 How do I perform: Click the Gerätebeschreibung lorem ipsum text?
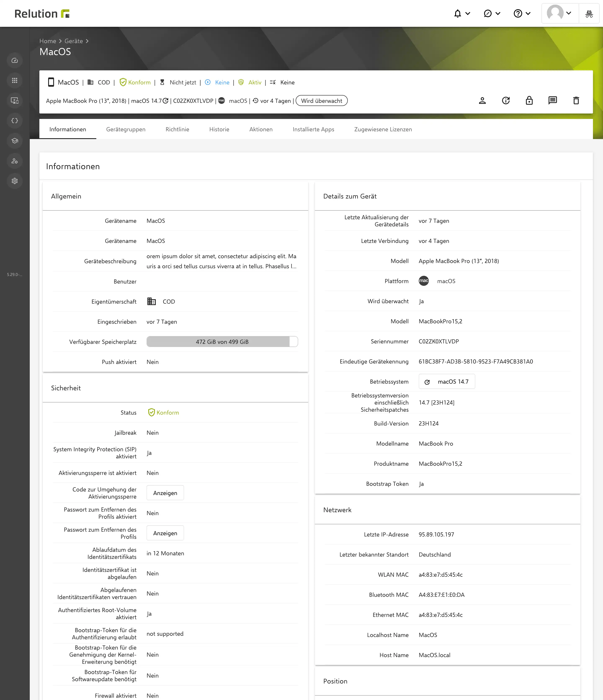click(x=222, y=261)
